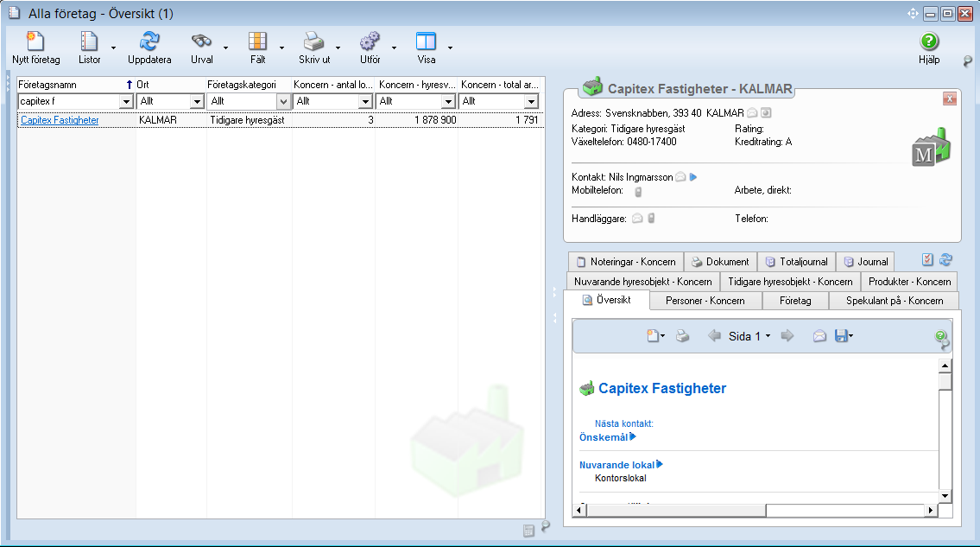Create a new company with Nytt företag
This screenshot has width=980, height=547.
(x=35, y=48)
